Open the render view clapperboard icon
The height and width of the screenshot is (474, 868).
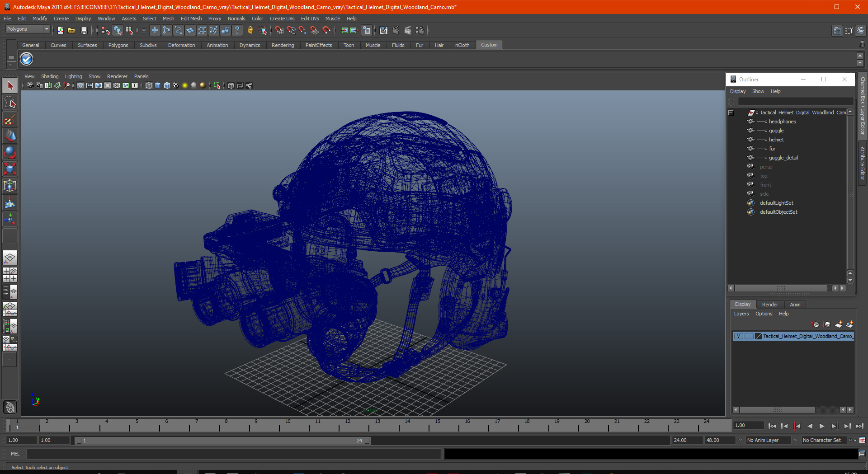(383, 30)
